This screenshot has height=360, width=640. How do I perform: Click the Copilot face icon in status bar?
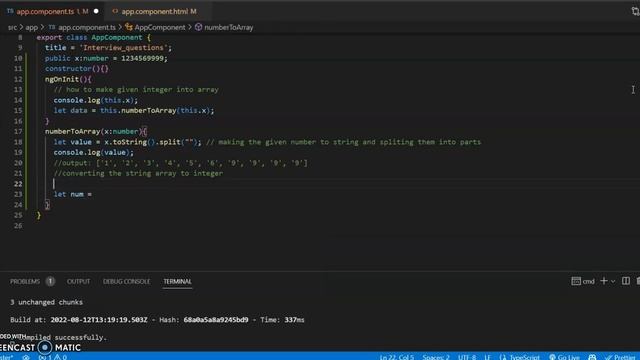(592, 357)
